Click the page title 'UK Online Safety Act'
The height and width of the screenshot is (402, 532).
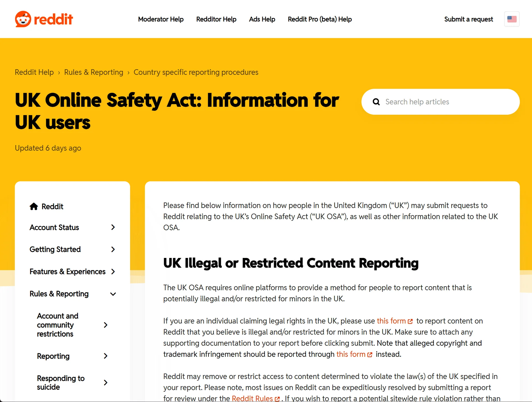pos(177,111)
